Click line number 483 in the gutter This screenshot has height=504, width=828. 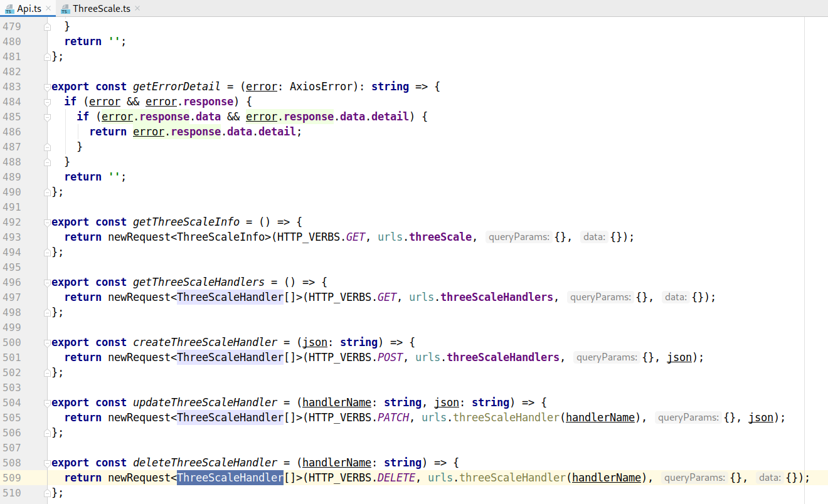[x=12, y=87]
